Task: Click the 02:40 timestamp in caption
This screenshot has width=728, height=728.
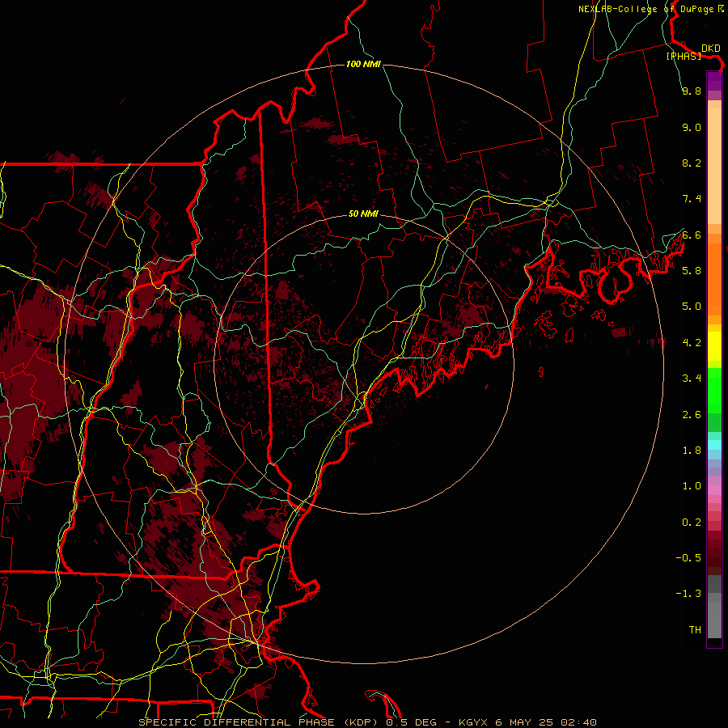Action: [578, 722]
